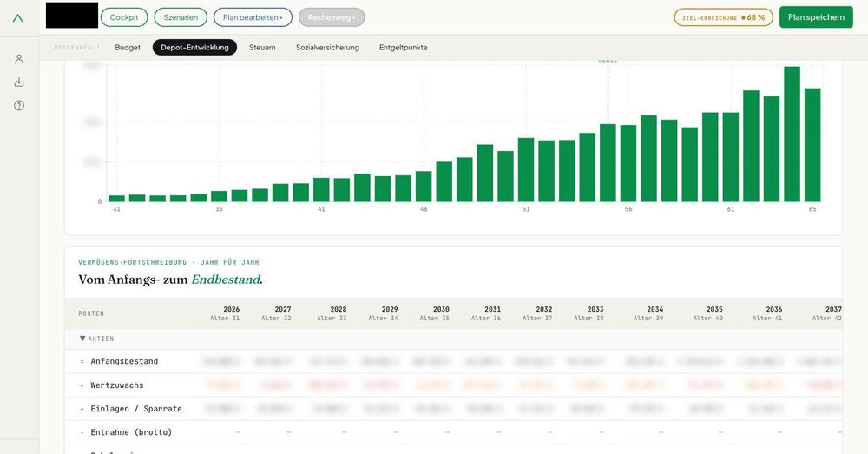This screenshot has height=454, width=868.
Task: Click the tallest bar in chart
Action: [x=792, y=134]
